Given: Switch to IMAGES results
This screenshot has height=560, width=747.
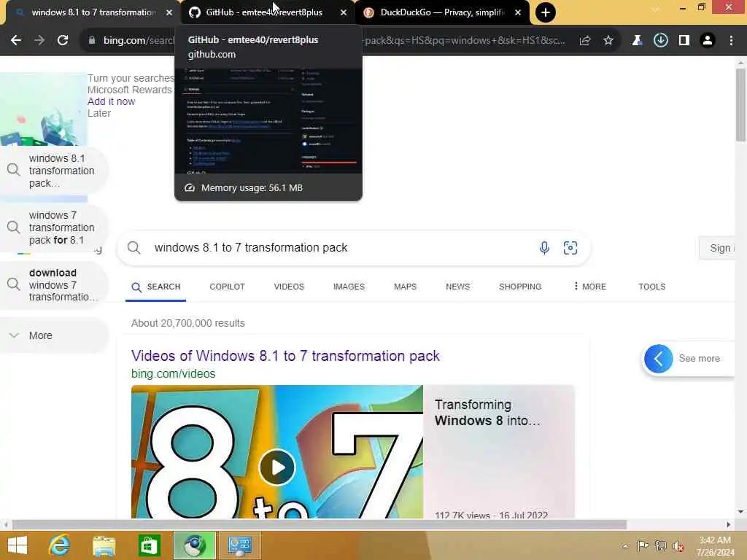Looking at the screenshot, I should 349,287.
